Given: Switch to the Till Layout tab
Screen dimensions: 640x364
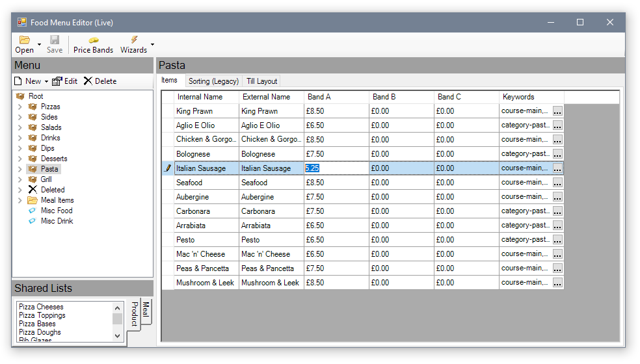Looking at the screenshot, I should pos(261,81).
